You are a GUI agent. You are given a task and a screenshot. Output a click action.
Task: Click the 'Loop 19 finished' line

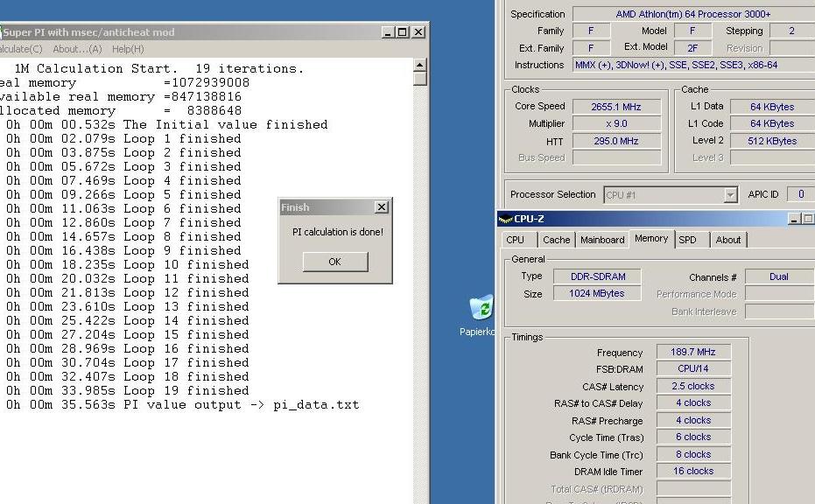click(x=127, y=391)
